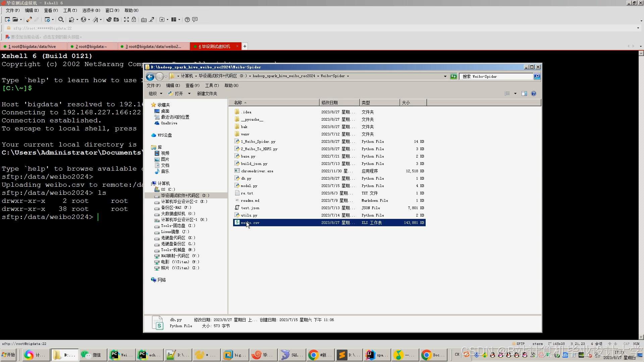Open the view options dropdown arrow in Explorer

(515, 94)
